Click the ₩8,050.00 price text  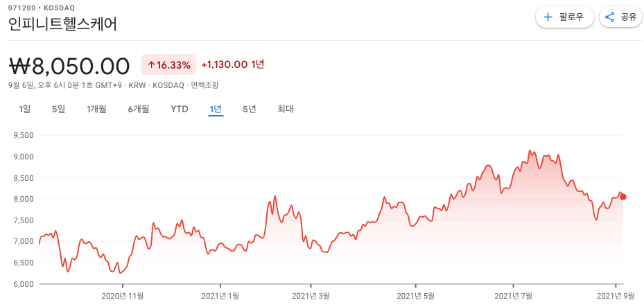point(69,66)
